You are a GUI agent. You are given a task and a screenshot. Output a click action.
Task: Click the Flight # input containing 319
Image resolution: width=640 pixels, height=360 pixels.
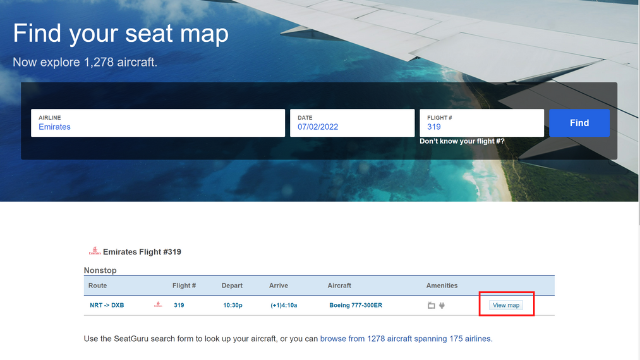pos(482,123)
